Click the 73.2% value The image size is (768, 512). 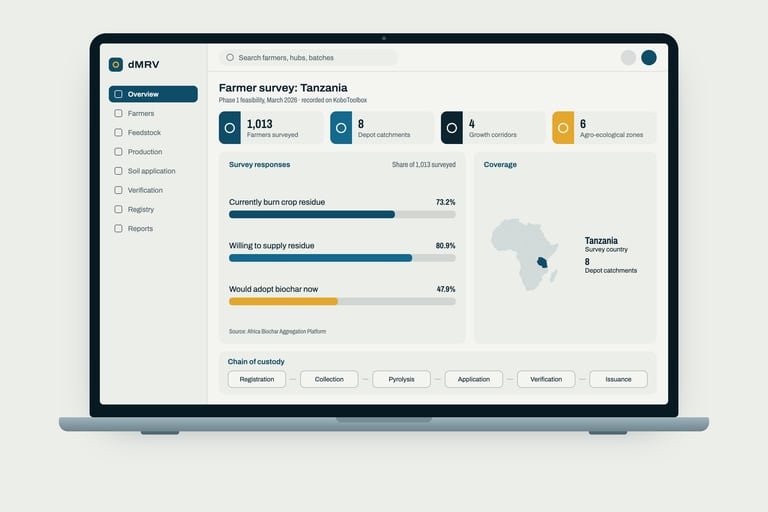click(446, 202)
